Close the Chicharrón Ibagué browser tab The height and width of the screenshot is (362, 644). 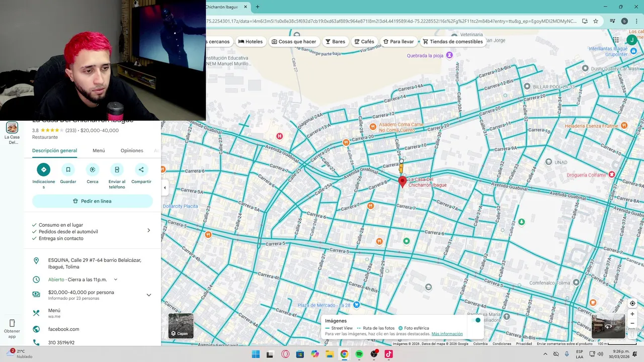(x=246, y=7)
